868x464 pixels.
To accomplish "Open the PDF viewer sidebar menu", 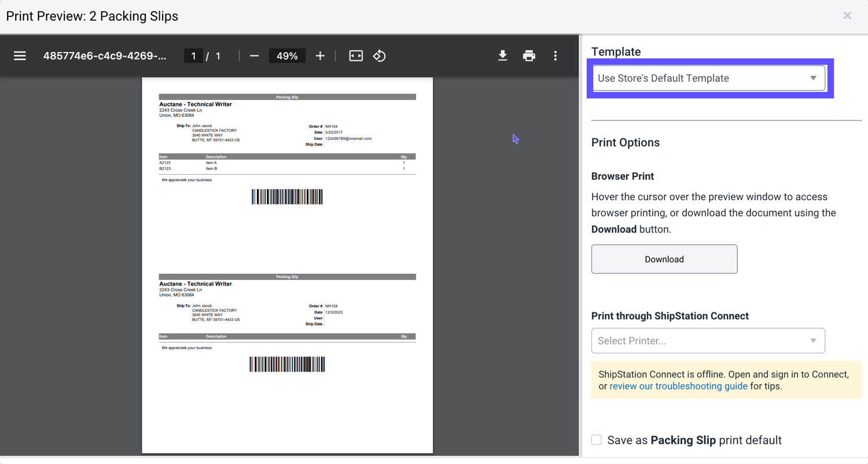I will click(x=20, y=56).
